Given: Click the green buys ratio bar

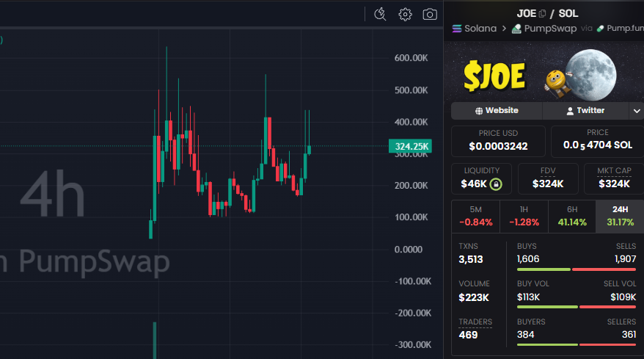Looking at the screenshot, I should tap(544, 269).
